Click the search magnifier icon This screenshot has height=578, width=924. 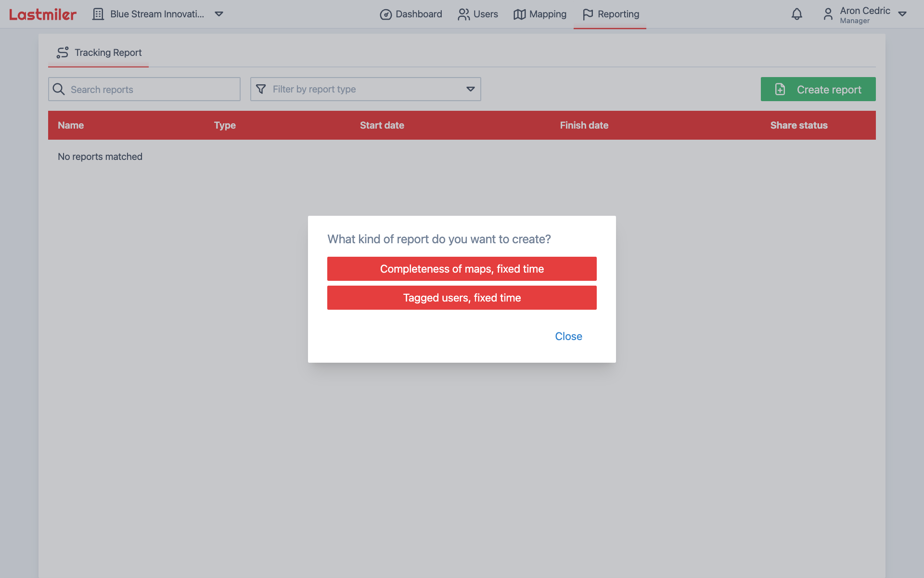(59, 89)
